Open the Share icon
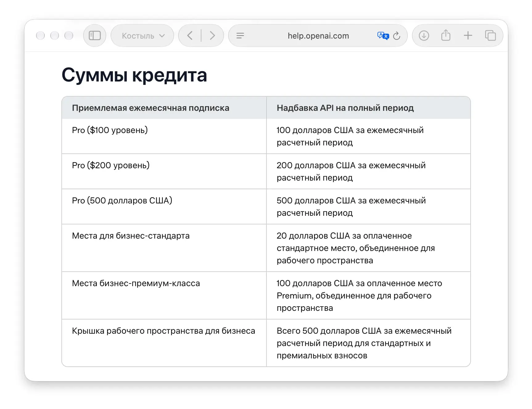The height and width of the screenshot is (409, 532). click(446, 35)
